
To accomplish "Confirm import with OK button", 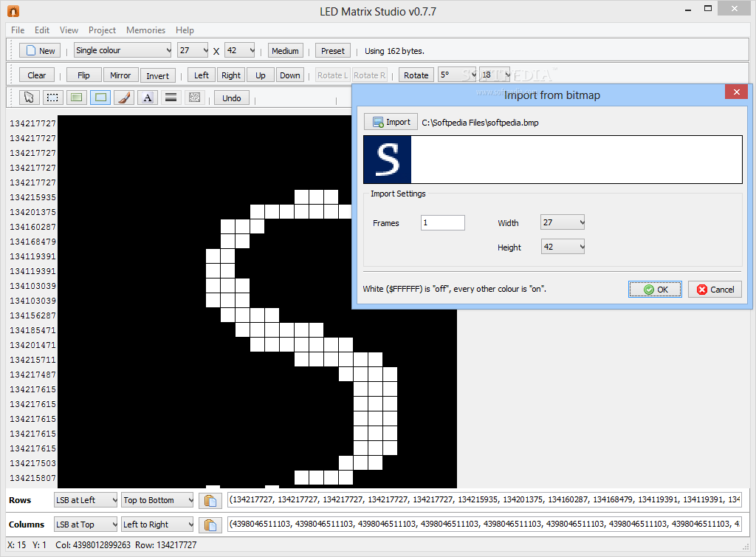I will tap(655, 290).
